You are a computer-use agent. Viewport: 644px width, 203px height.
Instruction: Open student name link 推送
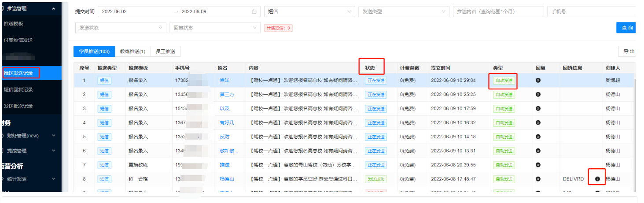[224, 165]
